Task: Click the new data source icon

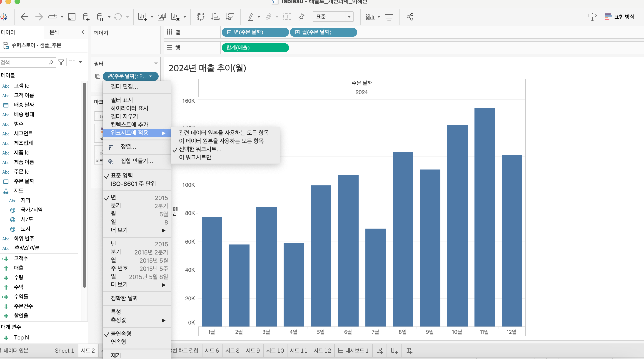Action: click(86, 17)
